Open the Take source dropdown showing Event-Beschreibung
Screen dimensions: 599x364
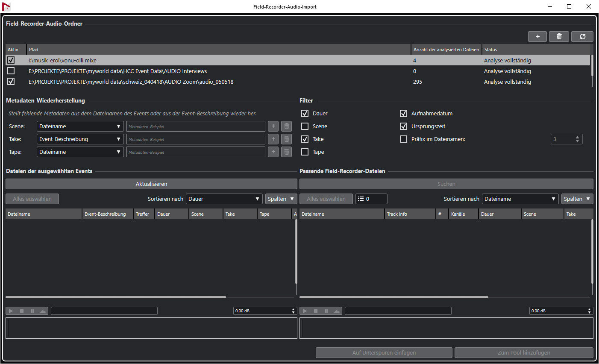pyautogui.click(x=80, y=139)
